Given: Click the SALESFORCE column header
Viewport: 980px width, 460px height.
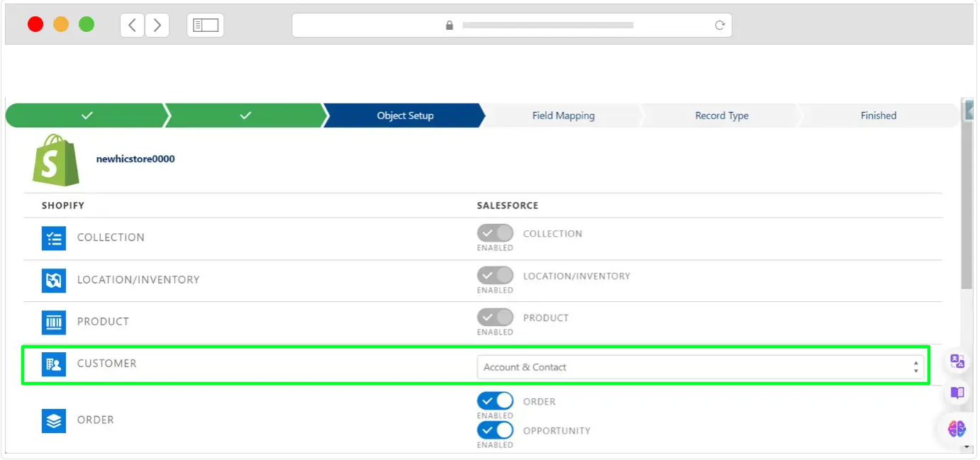Looking at the screenshot, I should (x=508, y=206).
